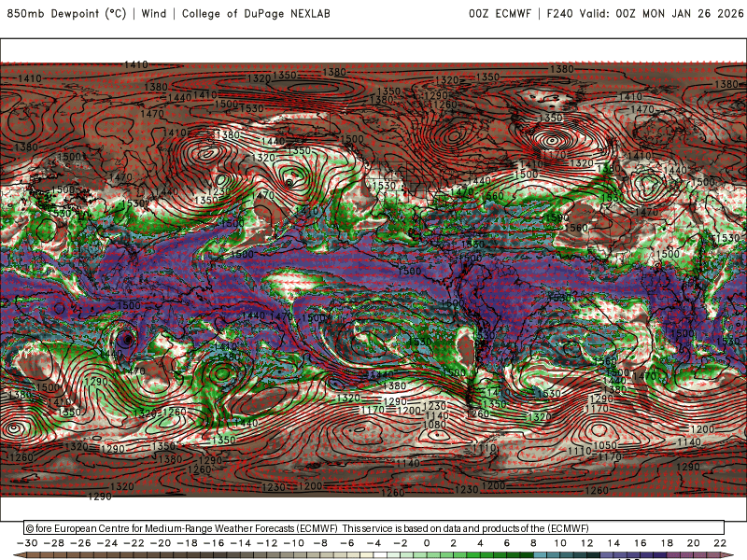Click the positive '14' legend value
This screenshot has height=560, width=747.
[x=613, y=543]
